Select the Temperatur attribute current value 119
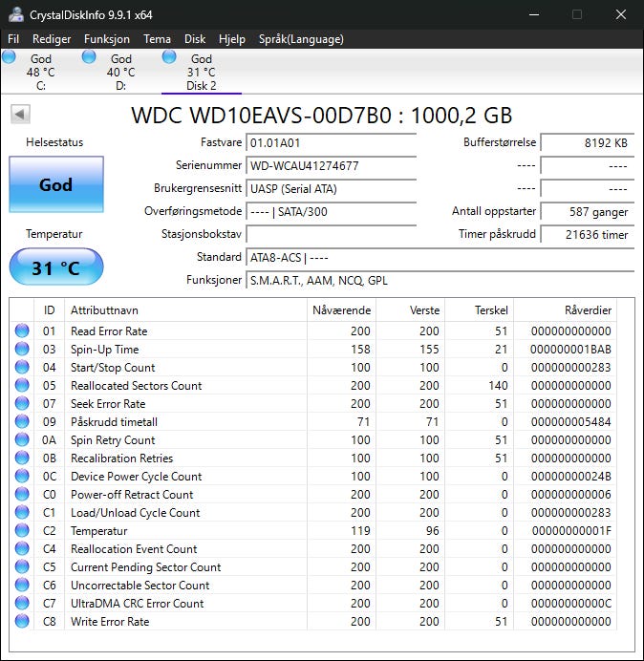This screenshot has height=661, width=644. pos(360,531)
